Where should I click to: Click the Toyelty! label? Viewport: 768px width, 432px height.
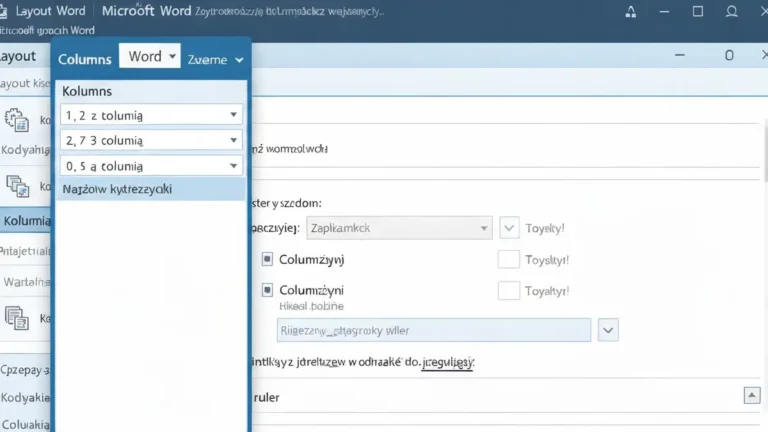tap(545, 228)
